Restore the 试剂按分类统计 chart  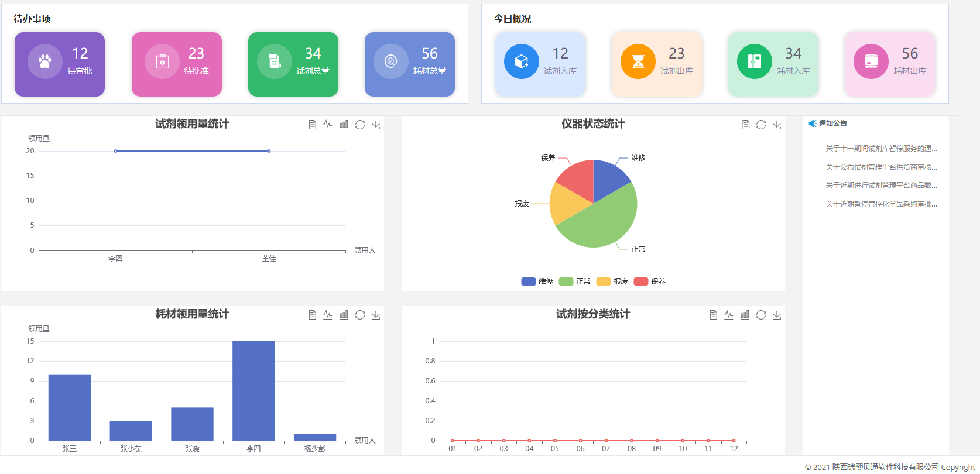[761, 315]
